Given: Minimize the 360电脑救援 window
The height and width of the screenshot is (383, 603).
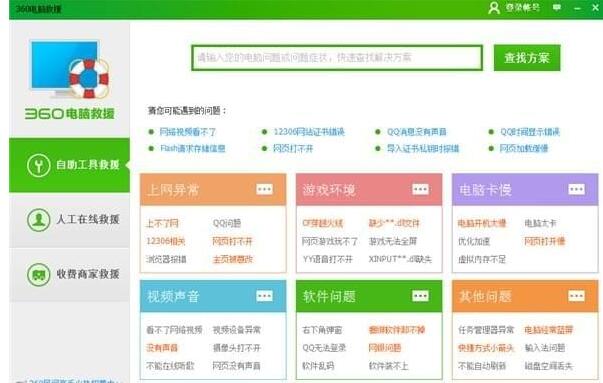Looking at the screenshot, I should [577, 8].
